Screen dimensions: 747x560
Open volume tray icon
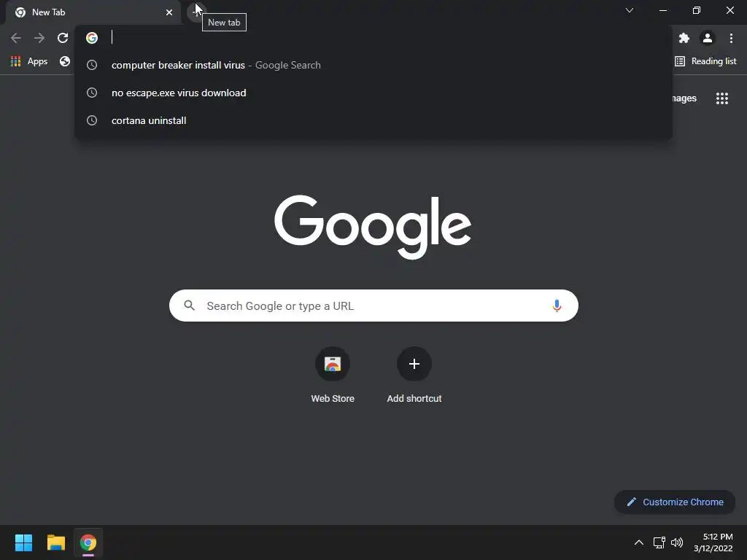click(676, 542)
